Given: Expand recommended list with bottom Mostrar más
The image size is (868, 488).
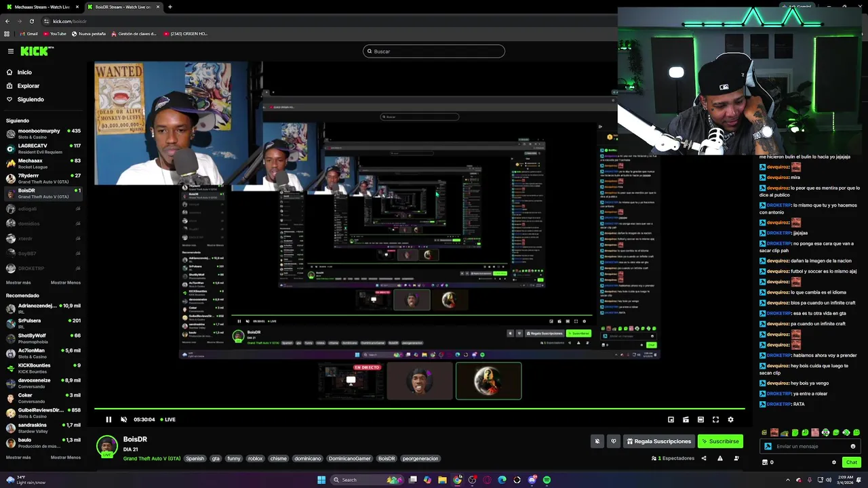Looking at the screenshot, I should point(18,457).
